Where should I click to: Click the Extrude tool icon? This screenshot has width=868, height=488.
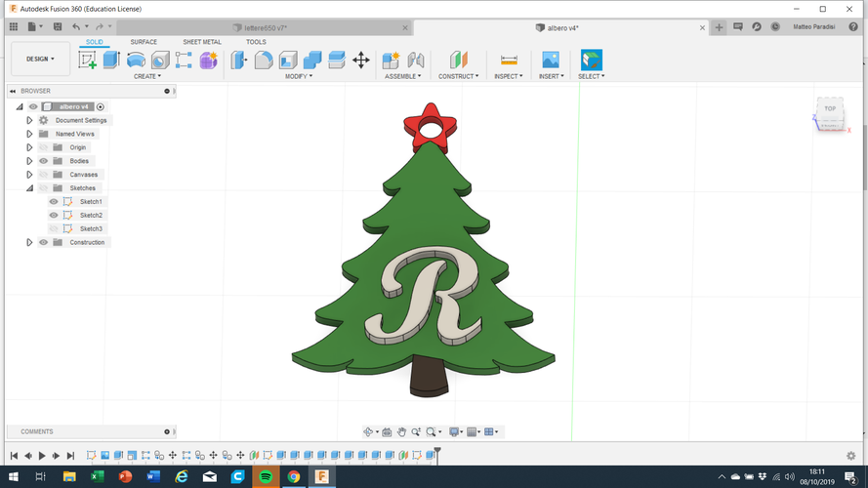click(x=111, y=60)
